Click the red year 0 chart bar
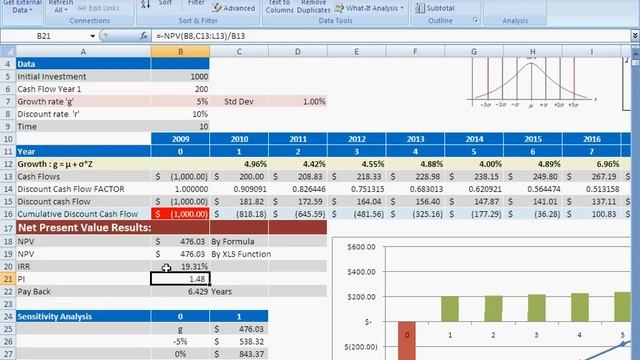 [407, 340]
